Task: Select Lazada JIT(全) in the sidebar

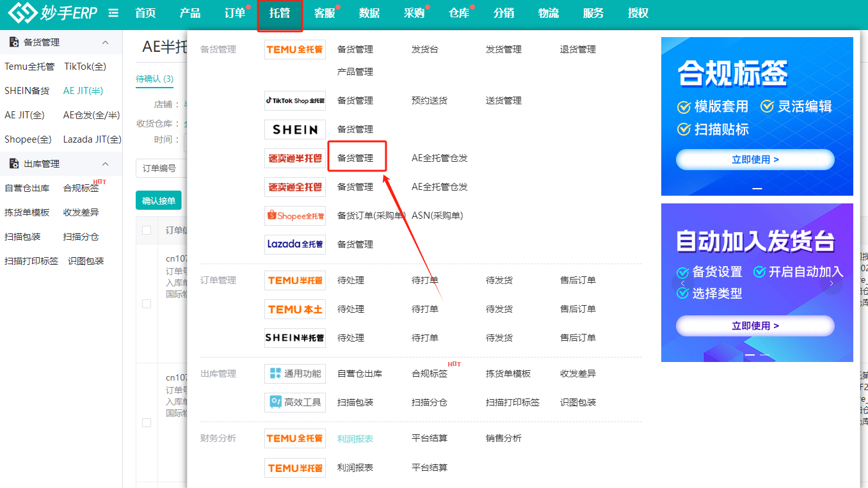Action: coord(92,139)
